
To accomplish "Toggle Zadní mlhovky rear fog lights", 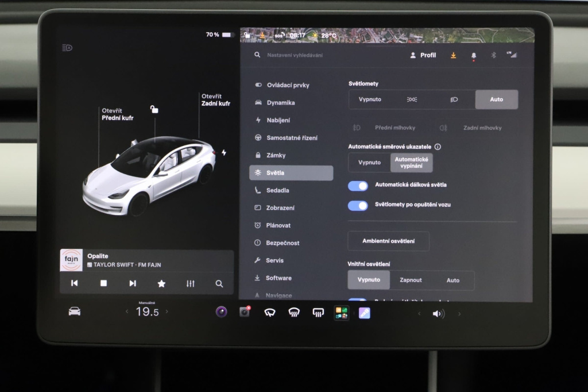I will tap(471, 128).
